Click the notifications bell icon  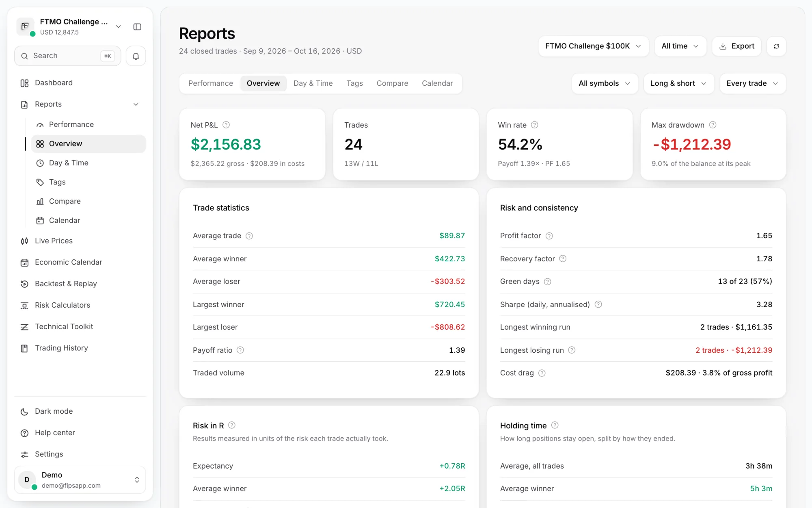136,56
